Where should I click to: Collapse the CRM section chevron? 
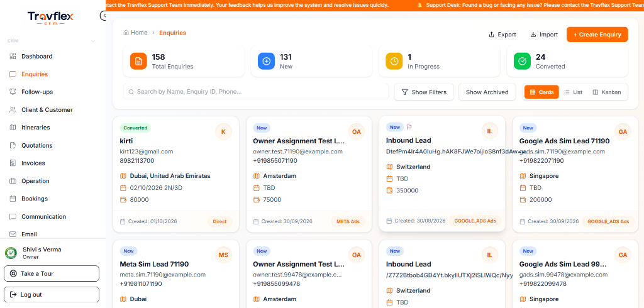[x=93, y=41]
